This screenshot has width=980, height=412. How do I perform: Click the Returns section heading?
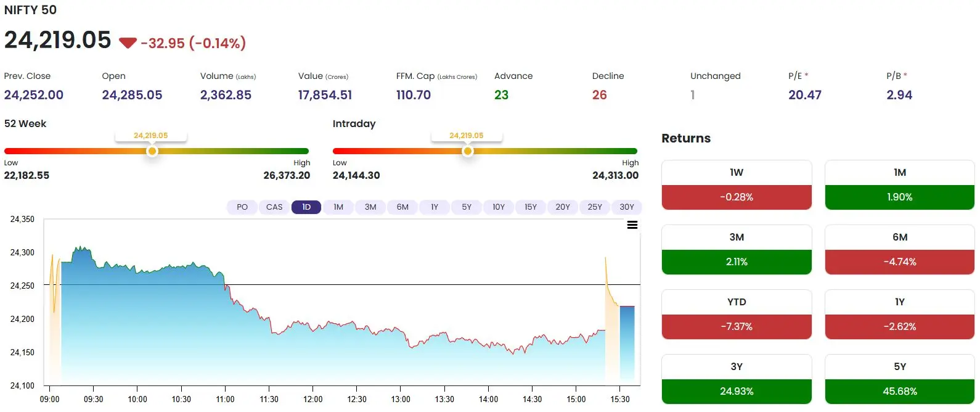(686, 138)
